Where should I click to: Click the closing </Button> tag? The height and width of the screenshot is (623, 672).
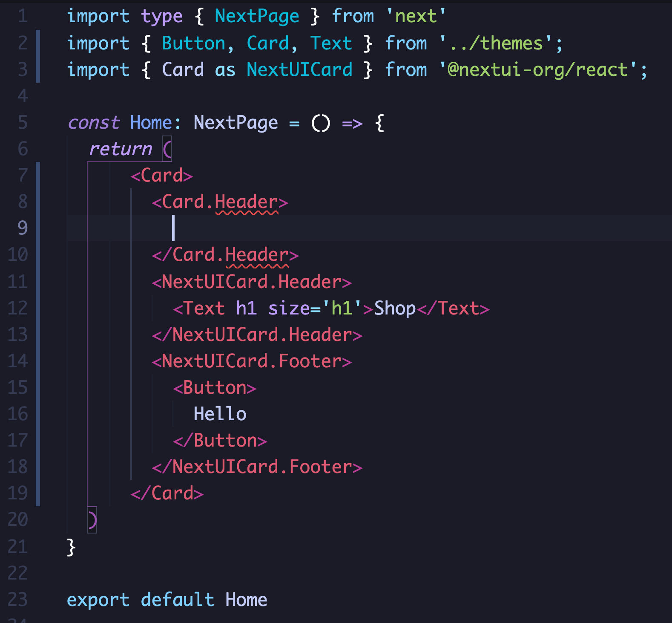click(x=220, y=441)
